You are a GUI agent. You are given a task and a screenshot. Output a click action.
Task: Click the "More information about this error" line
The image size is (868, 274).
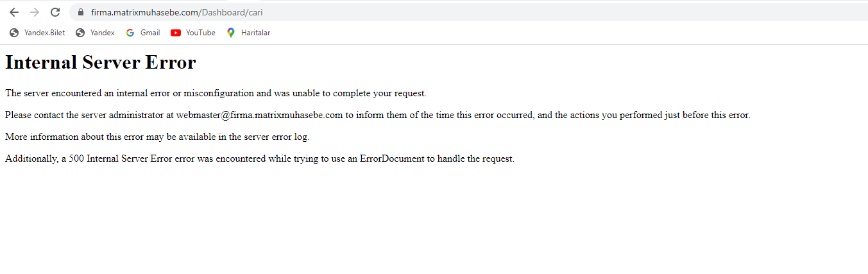[x=157, y=137]
